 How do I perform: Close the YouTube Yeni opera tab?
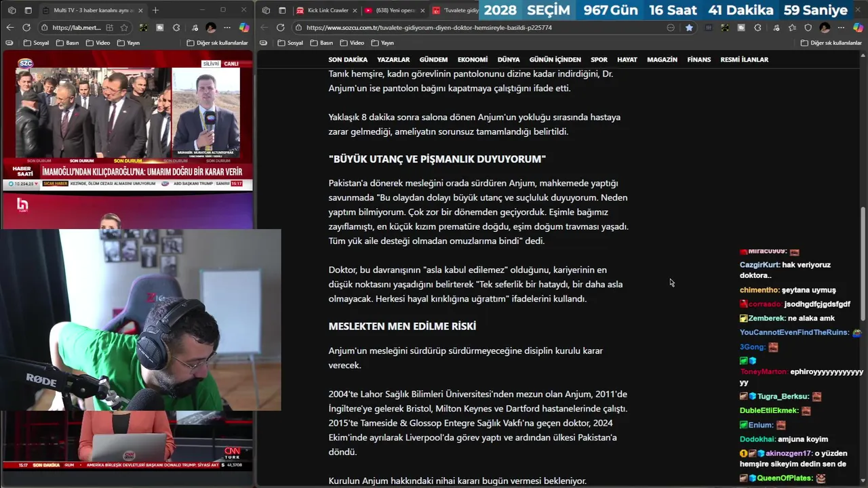click(422, 10)
